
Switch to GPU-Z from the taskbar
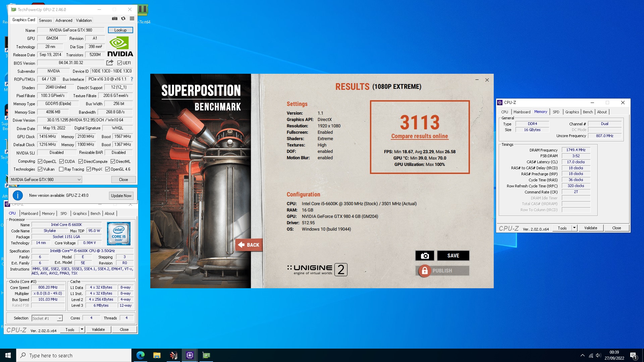pos(206,355)
